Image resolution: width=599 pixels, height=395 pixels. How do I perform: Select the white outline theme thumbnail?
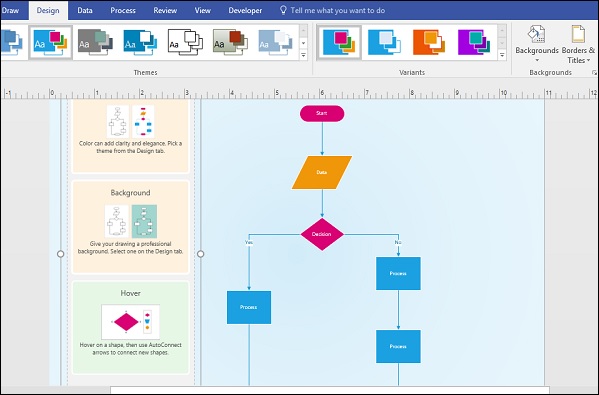coord(185,42)
